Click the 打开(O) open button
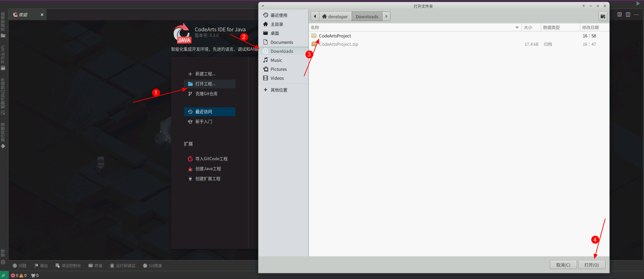The width and height of the screenshot is (644, 279). click(x=592, y=265)
